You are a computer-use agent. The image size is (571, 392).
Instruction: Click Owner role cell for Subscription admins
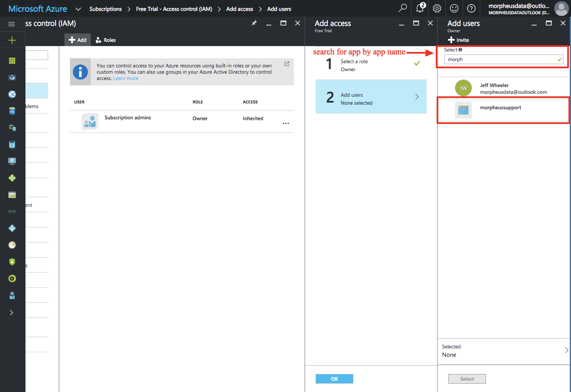click(x=200, y=119)
